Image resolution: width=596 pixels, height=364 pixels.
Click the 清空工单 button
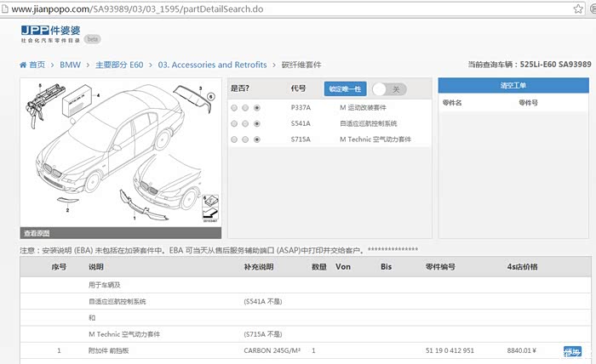pos(513,87)
